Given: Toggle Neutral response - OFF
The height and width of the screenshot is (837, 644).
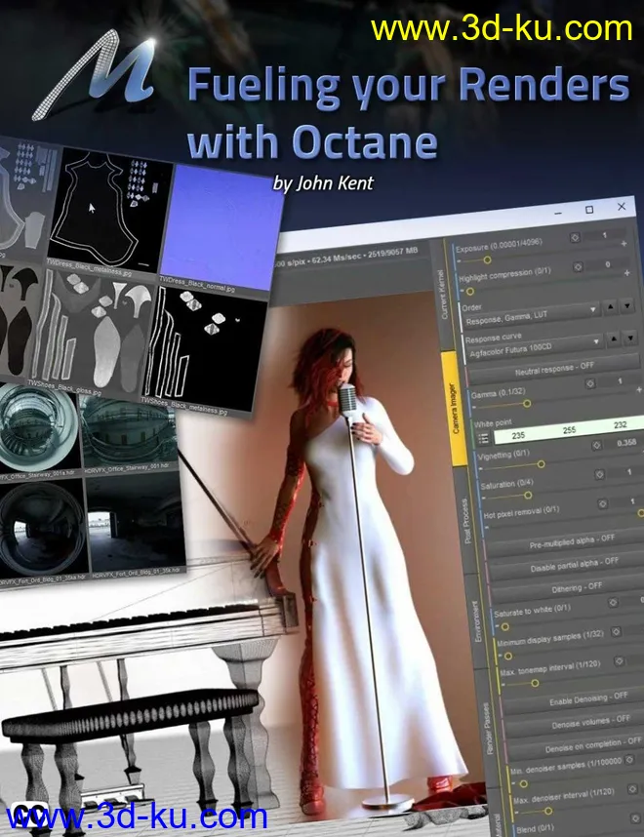Looking at the screenshot, I should pos(553,369).
